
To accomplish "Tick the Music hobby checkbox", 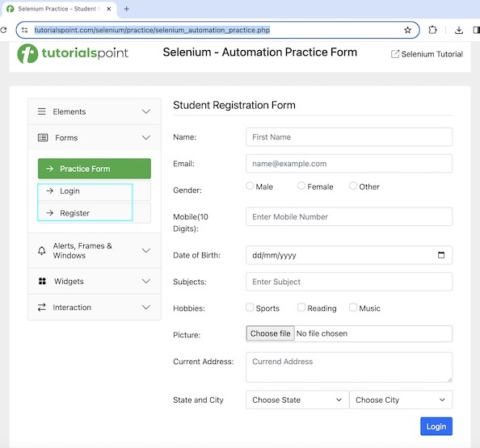I will 353,308.
